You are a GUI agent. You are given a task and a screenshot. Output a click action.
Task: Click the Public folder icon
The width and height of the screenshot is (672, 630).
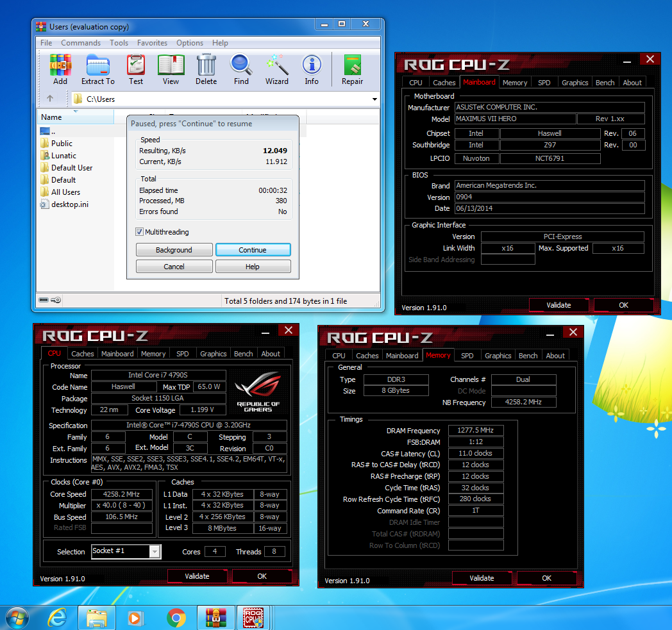click(45, 143)
